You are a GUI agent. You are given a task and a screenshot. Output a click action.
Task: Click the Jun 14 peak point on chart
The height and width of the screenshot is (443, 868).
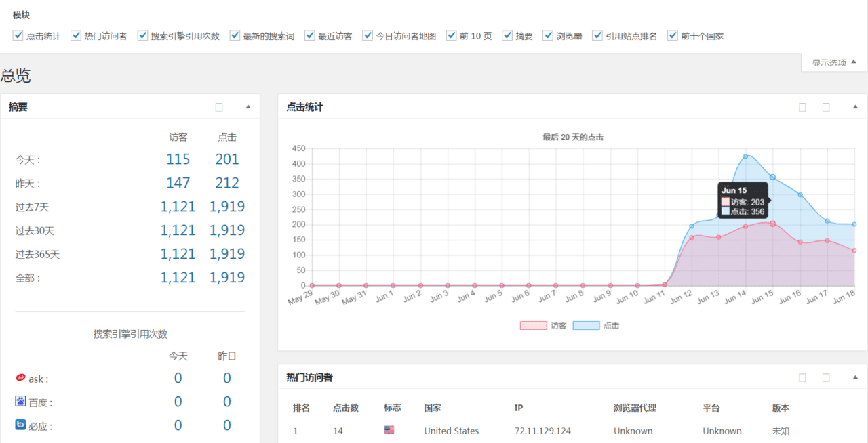pos(745,156)
